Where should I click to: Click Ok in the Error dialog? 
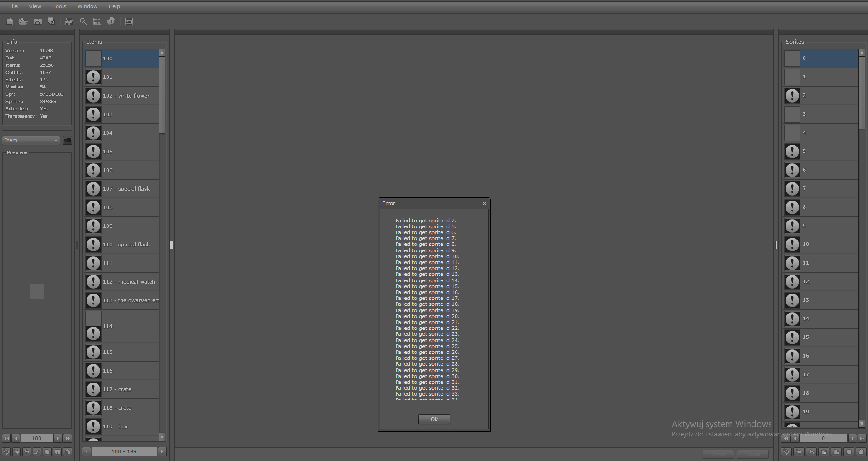(434, 419)
